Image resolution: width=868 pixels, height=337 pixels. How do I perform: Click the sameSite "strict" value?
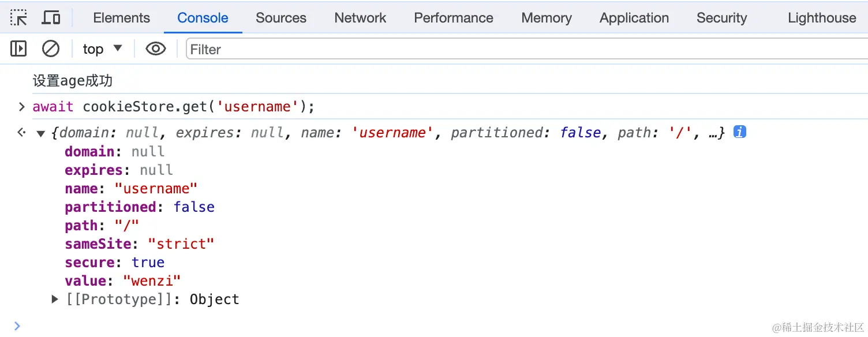(x=181, y=244)
